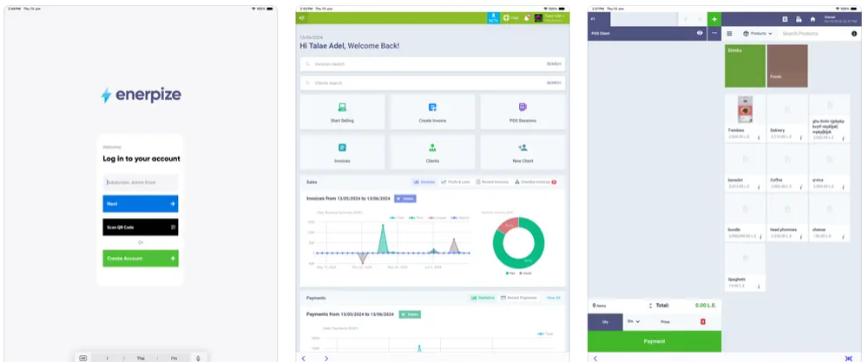Screen dimensions: 868x362
Task: Add Delivery product to order
Action: coord(787,118)
